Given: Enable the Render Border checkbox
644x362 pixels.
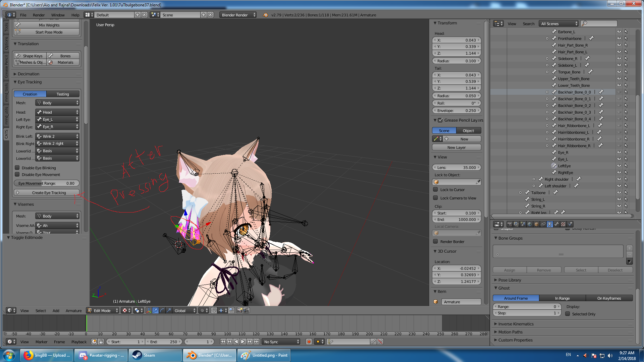Looking at the screenshot, I should coord(435,241).
